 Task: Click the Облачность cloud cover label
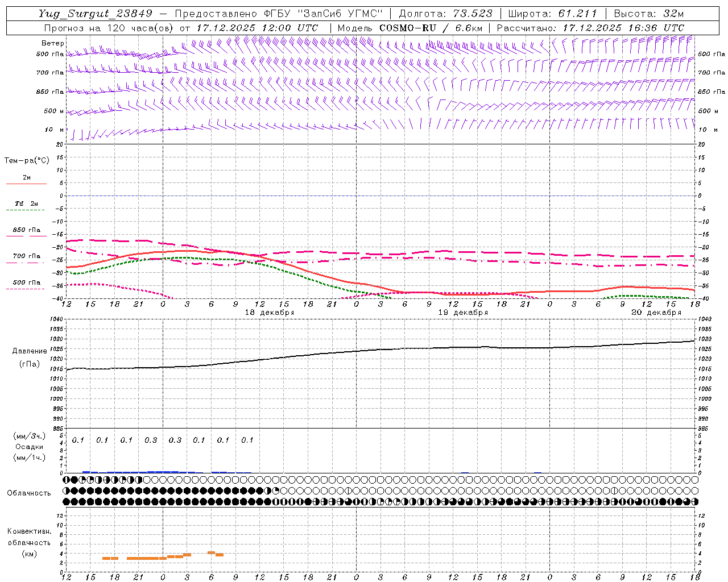point(29,493)
